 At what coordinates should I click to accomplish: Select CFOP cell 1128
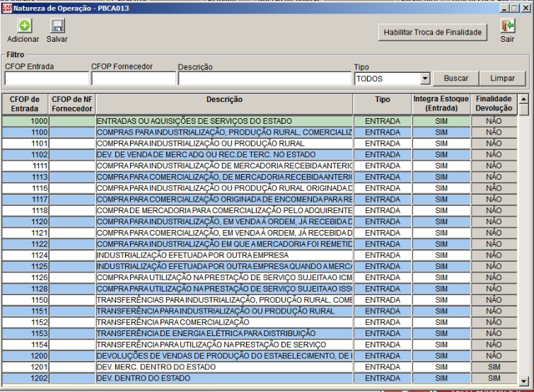coord(25,289)
